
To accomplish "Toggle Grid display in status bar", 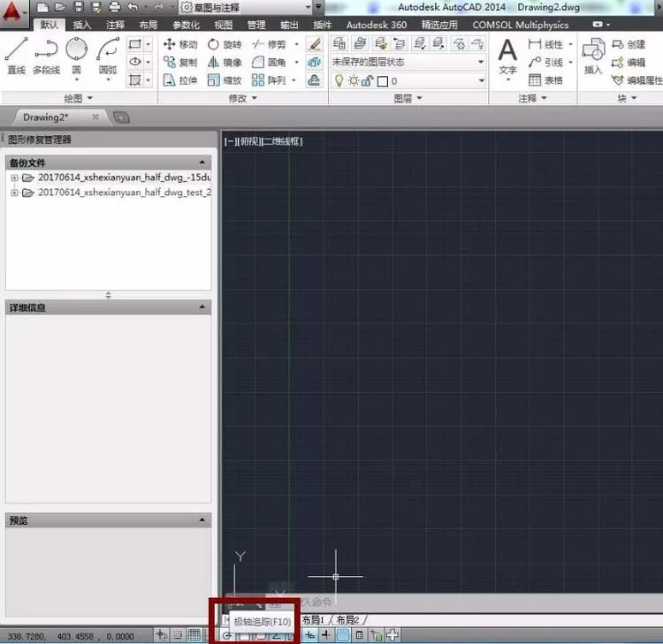I will point(194,634).
